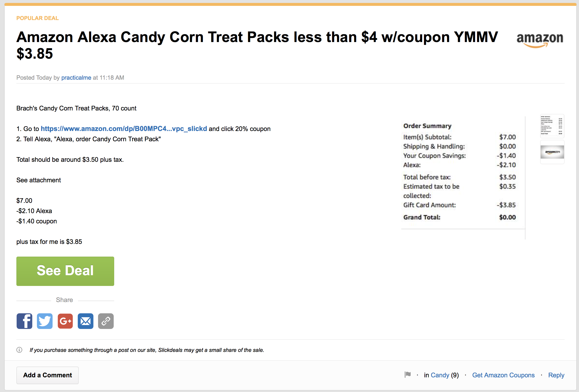This screenshot has height=392, width=579.
Task: View the amazon.com gift card thumbnail
Action: click(x=552, y=152)
